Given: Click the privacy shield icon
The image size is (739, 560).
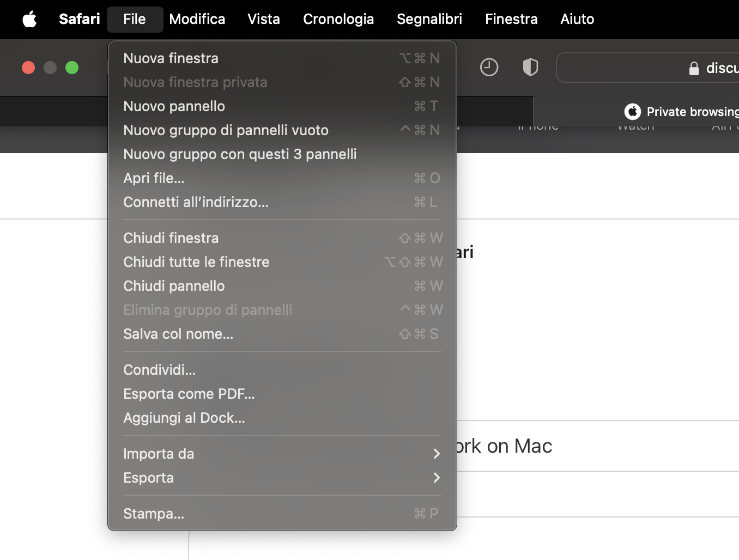Looking at the screenshot, I should pyautogui.click(x=530, y=68).
